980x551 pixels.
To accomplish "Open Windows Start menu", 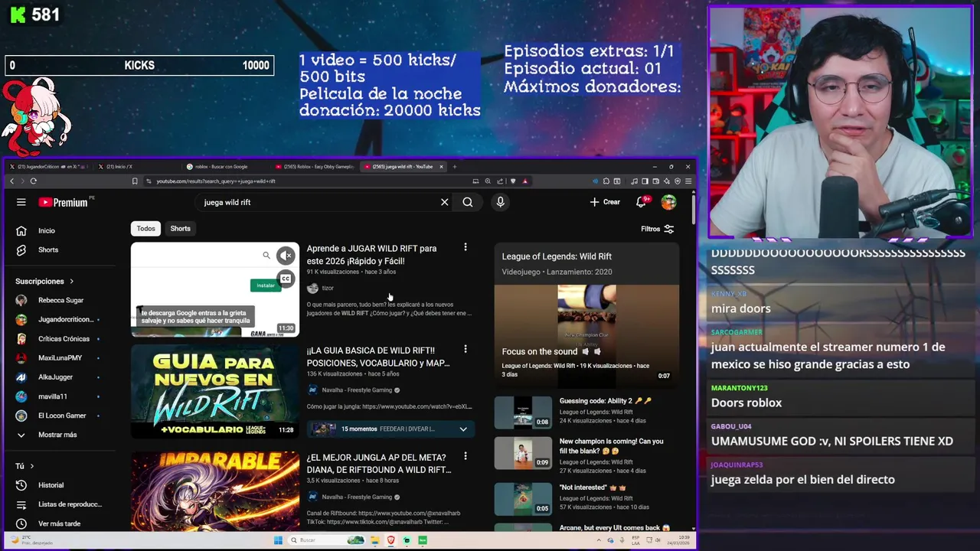I will pyautogui.click(x=278, y=540).
